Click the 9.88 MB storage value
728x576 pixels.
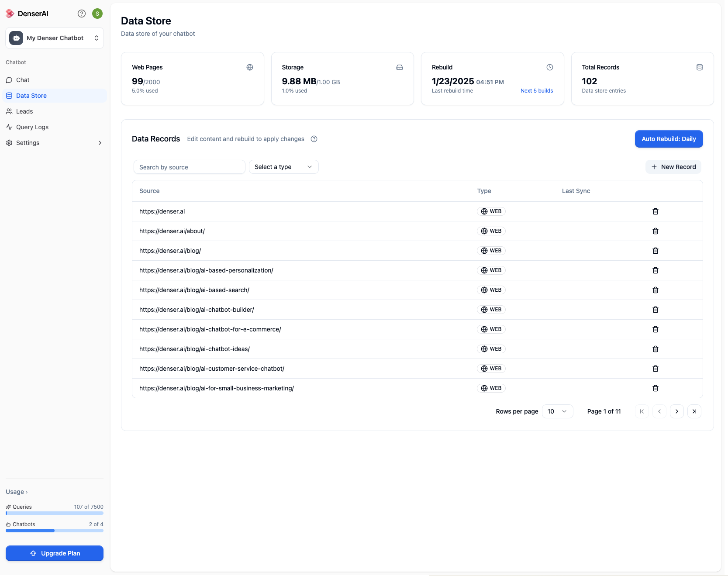click(x=299, y=81)
